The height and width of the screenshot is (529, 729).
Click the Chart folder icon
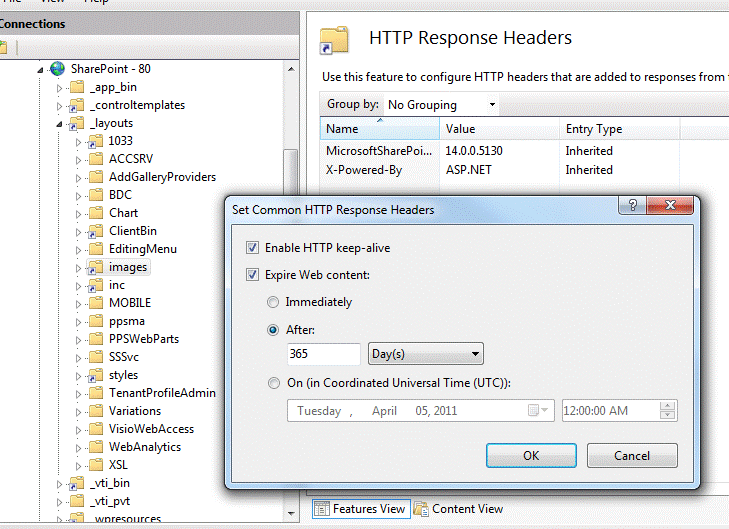[96, 213]
